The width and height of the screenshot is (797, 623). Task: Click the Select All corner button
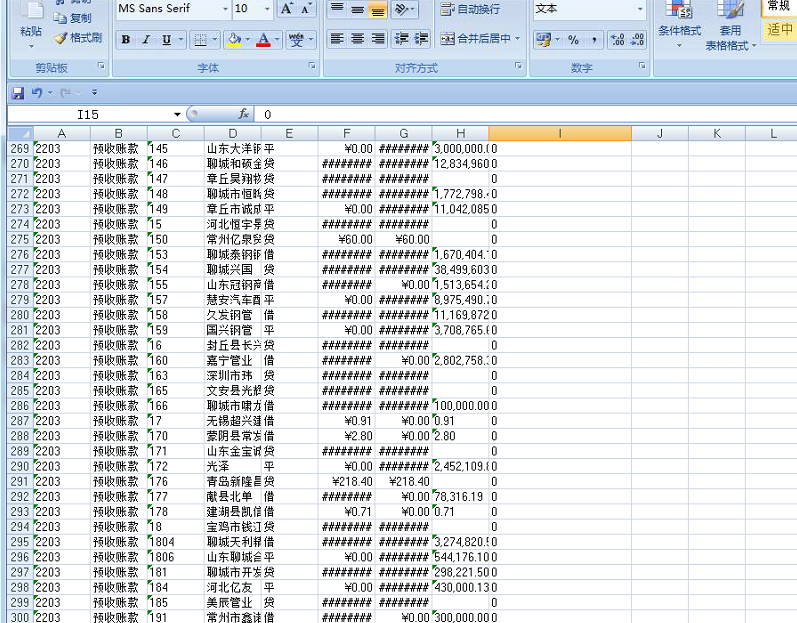point(20,134)
